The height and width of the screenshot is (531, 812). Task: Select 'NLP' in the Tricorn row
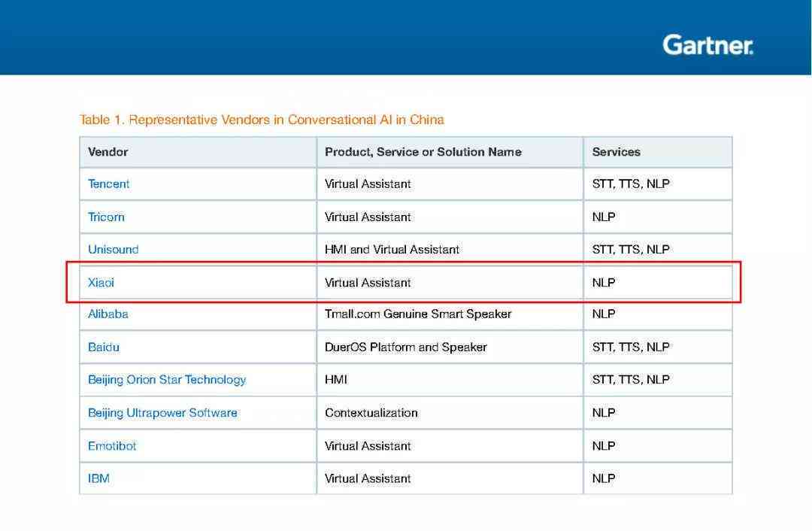pyautogui.click(x=604, y=217)
